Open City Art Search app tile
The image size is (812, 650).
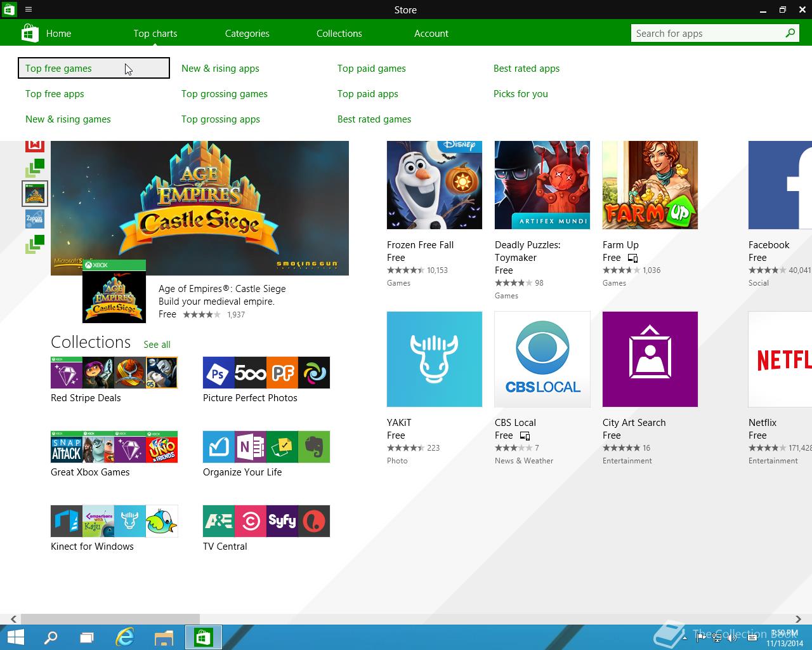650,359
